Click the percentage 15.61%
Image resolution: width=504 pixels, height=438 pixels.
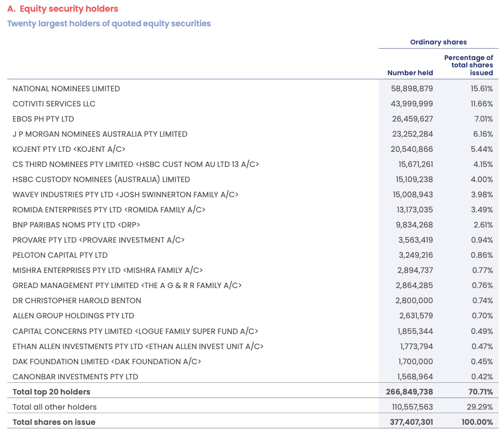(482, 89)
